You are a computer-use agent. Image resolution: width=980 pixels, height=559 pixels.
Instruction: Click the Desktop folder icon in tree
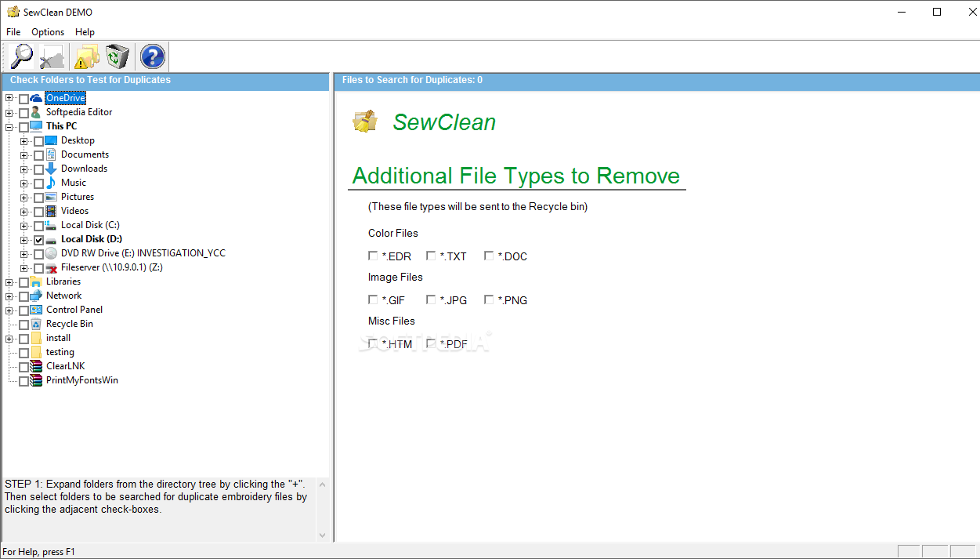51,140
